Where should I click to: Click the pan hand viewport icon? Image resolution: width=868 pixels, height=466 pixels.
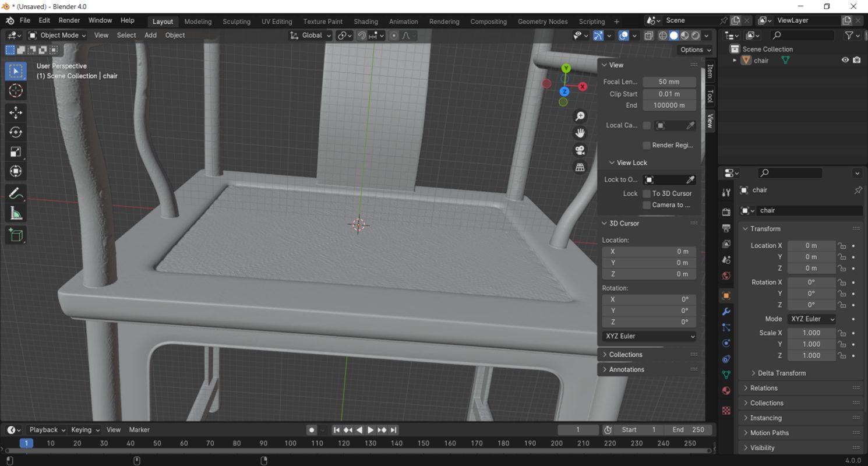[x=580, y=133]
